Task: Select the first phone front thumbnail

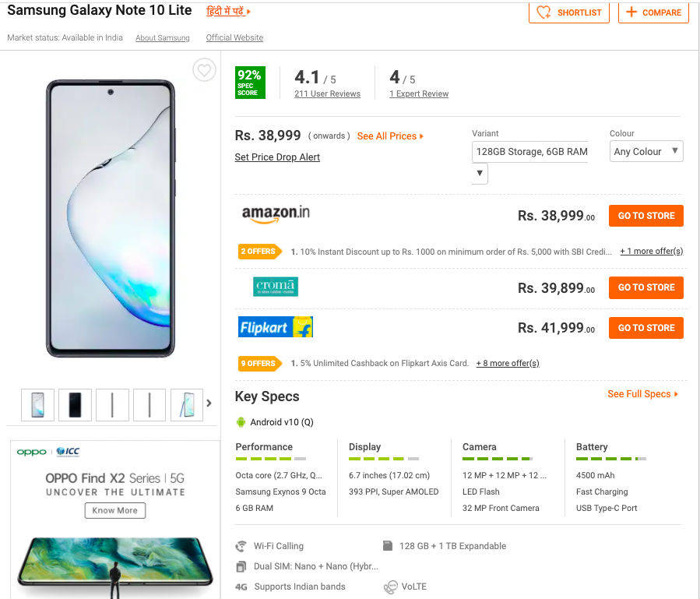Action: (x=37, y=405)
